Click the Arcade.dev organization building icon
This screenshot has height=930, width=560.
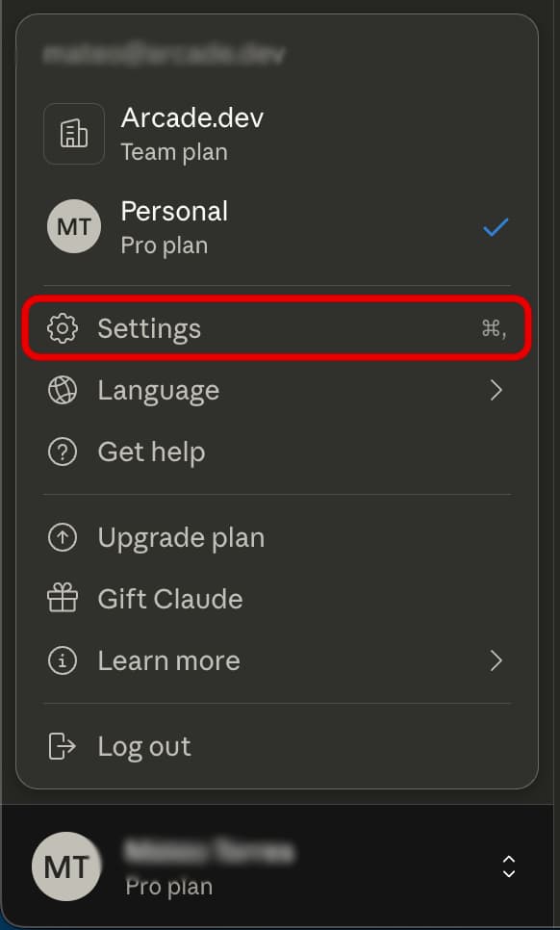coord(74,134)
